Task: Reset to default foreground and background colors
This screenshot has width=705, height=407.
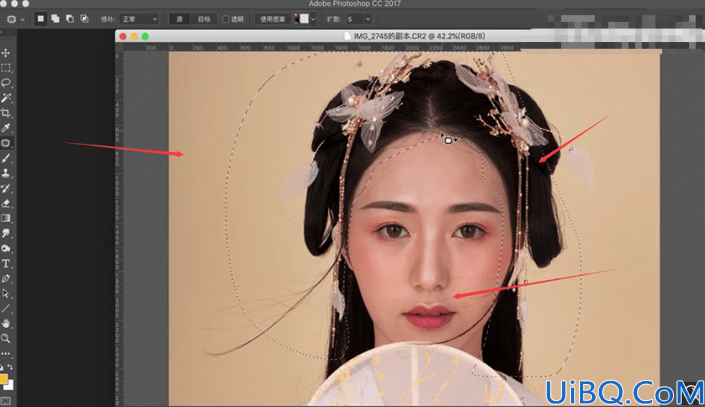Action: click(x=2, y=367)
